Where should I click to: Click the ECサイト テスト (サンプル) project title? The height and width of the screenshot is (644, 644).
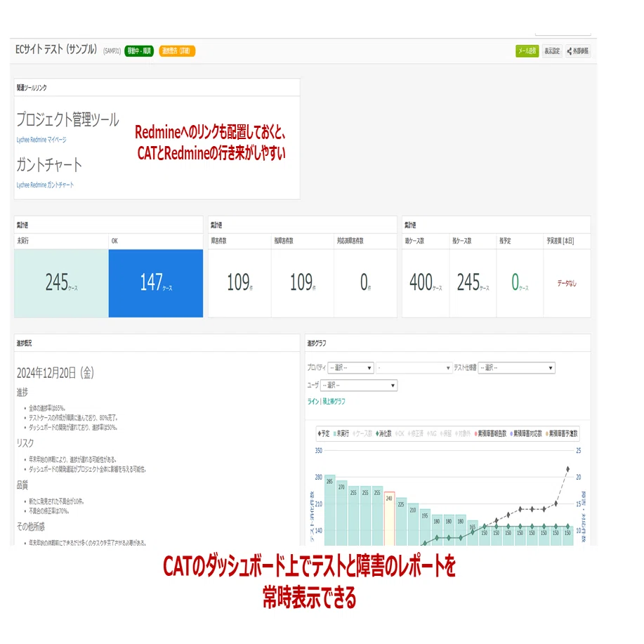(x=56, y=49)
